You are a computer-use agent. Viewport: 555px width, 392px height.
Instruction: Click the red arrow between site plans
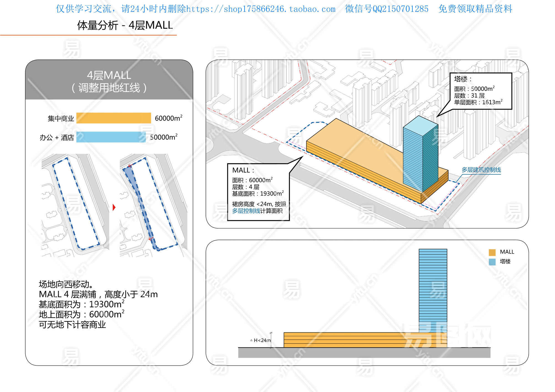[114, 207]
